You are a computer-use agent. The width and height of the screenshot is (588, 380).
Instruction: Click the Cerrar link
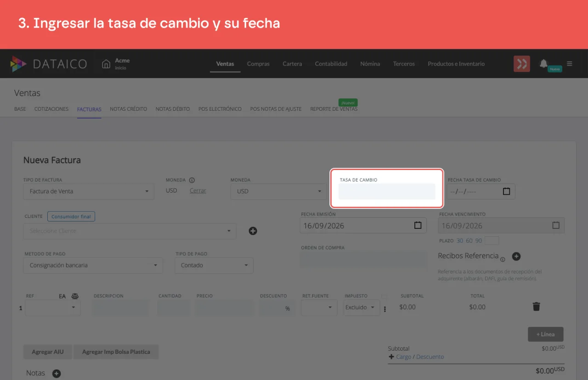[198, 191]
